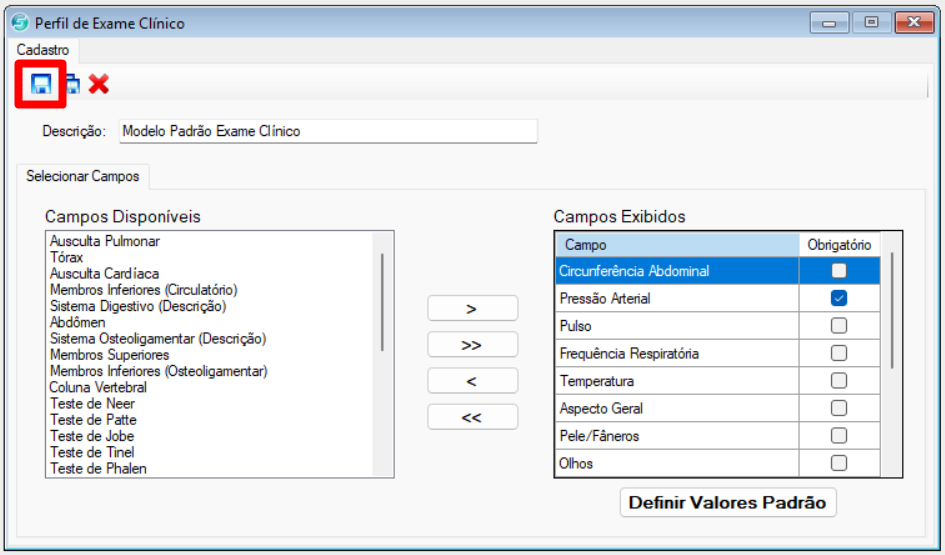Click the highlighted Save floppy disk icon

click(40, 84)
